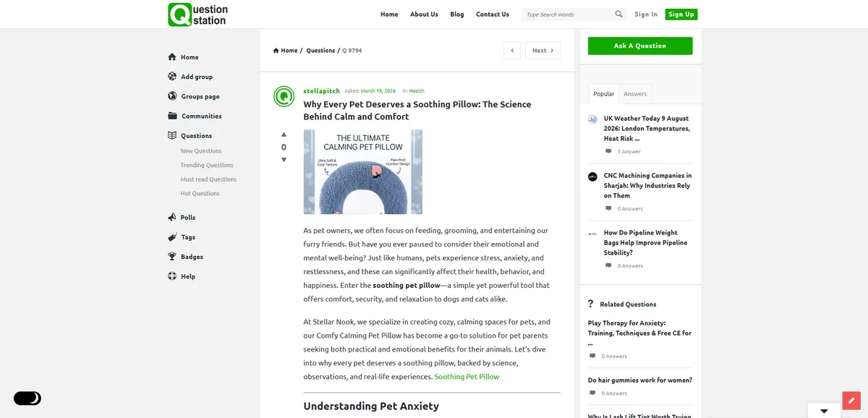Click the Question Station logo
This screenshot has width=868, height=418.
tap(197, 14)
